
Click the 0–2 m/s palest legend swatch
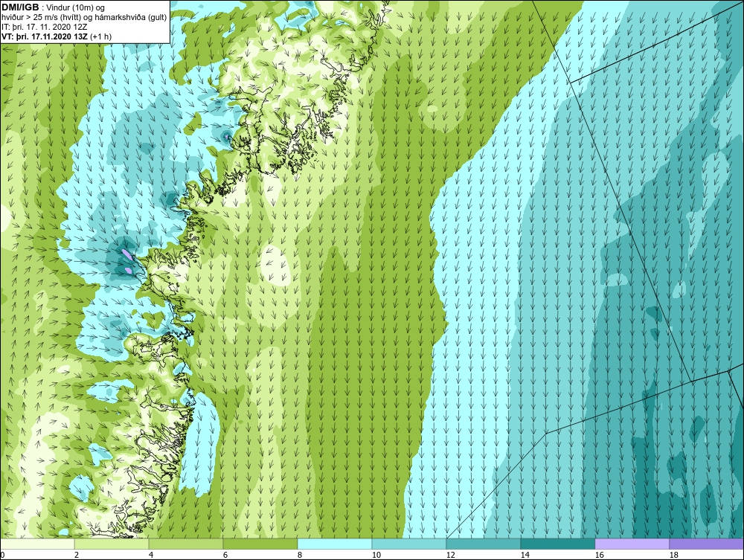(37, 544)
